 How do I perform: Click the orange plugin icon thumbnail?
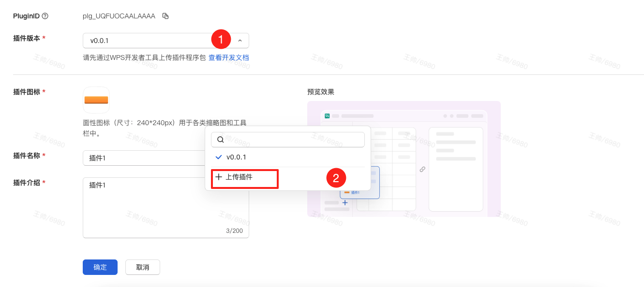coord(96,100)
